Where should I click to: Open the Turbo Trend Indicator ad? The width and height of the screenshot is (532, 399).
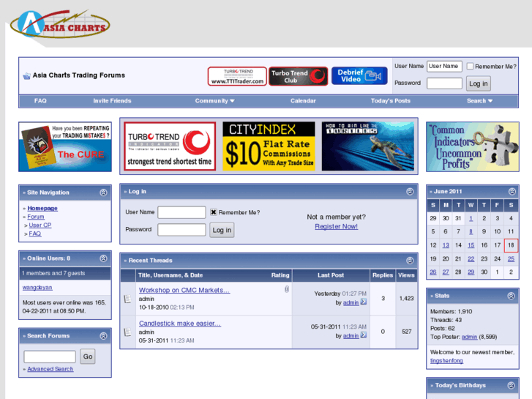tap(170, 146)
